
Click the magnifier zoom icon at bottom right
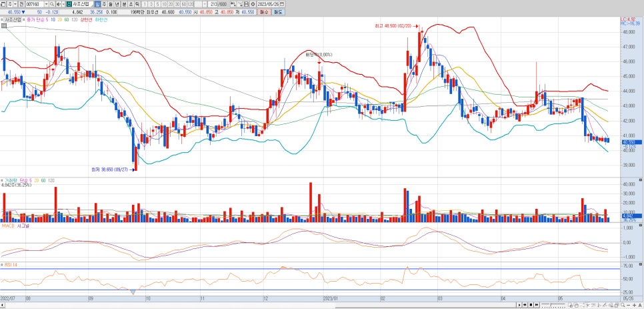(623, 305)
